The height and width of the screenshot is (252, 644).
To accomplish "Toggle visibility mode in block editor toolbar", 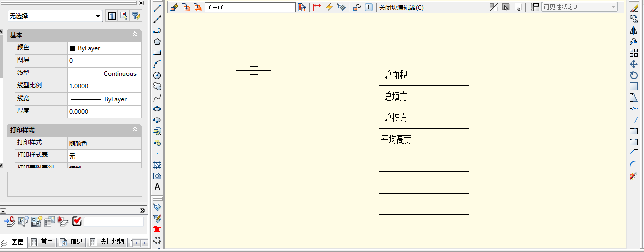I will click(493, 7).
